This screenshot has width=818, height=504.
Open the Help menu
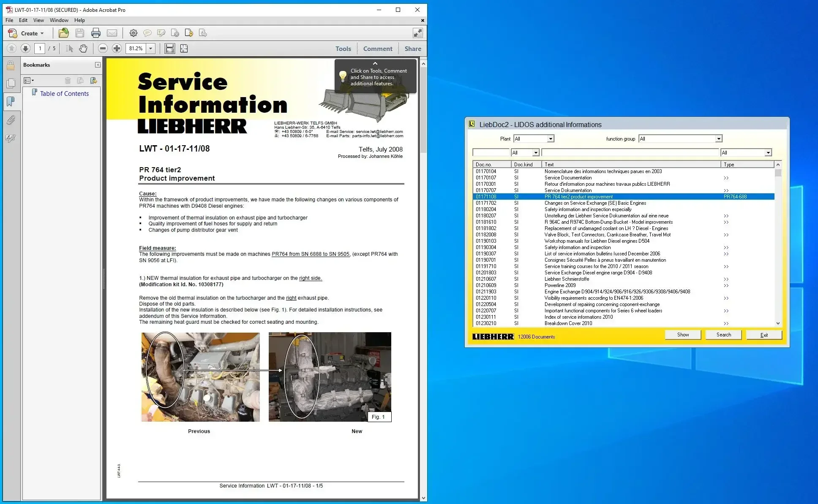(x=79, y=20)
